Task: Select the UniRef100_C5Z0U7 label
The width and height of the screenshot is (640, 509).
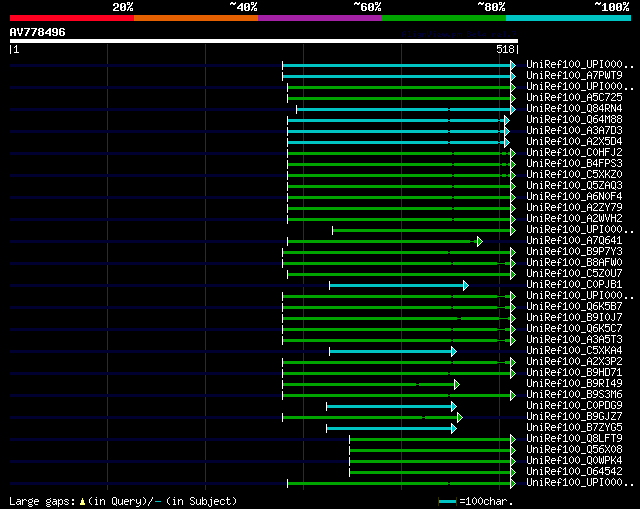Action: (574, 274)
